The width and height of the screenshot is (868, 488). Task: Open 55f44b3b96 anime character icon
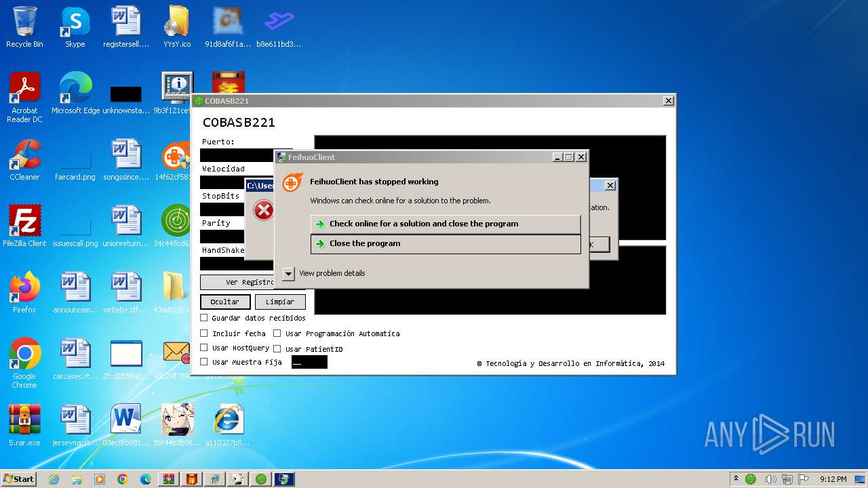pyautogui.click(x=177, y=425)
